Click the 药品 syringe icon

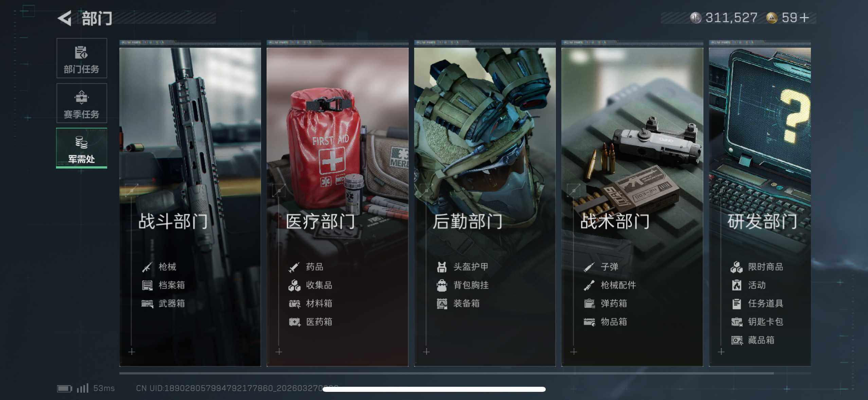click(x=294, y=267)
